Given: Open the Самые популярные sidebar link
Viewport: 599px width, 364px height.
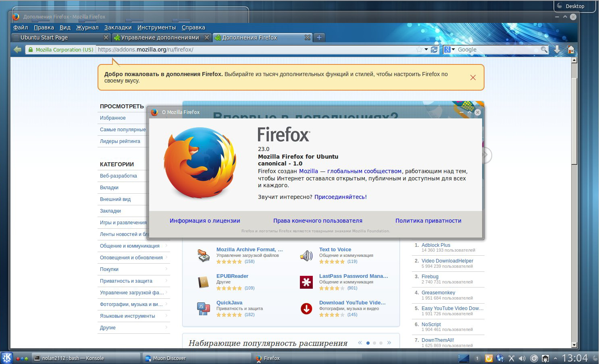Looking at the screenshot, I should pyautogui.click(x=123, y=130).
